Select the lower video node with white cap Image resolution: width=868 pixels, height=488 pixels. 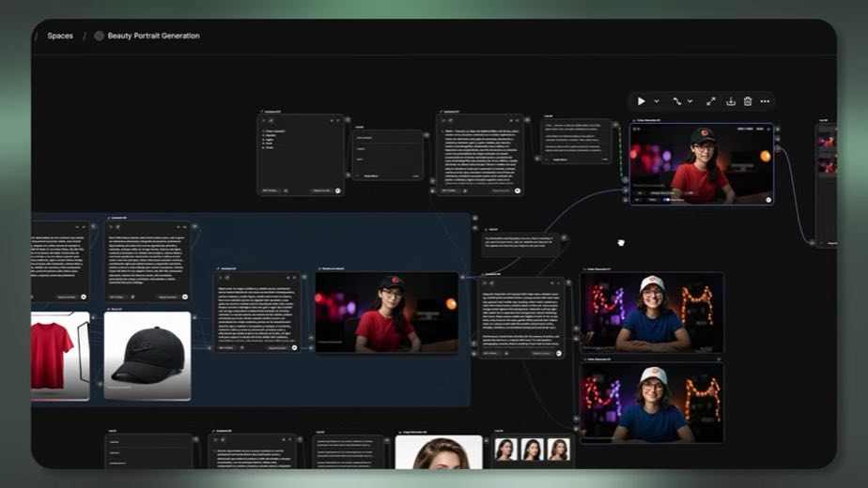click(652, 403)
